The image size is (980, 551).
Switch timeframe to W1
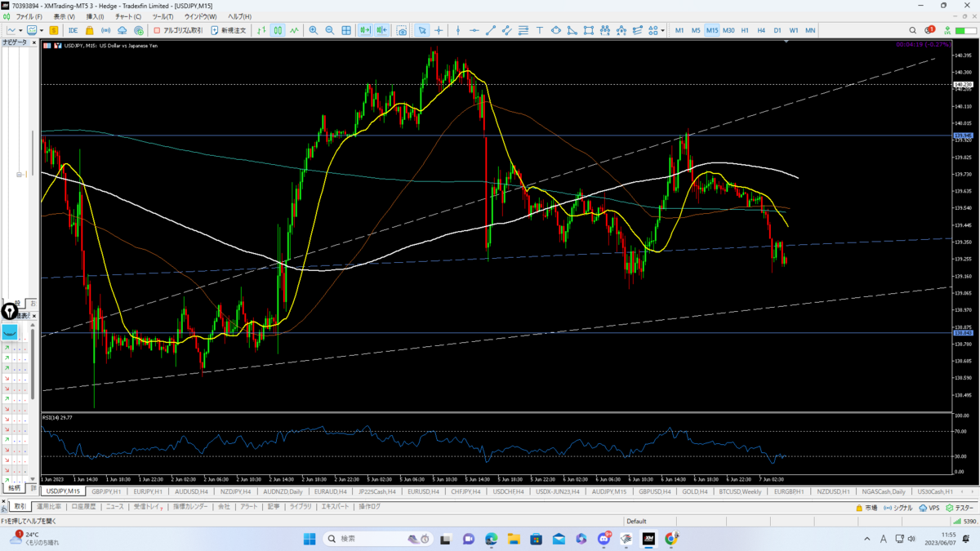pyautogui.click(x=794, y=30)
